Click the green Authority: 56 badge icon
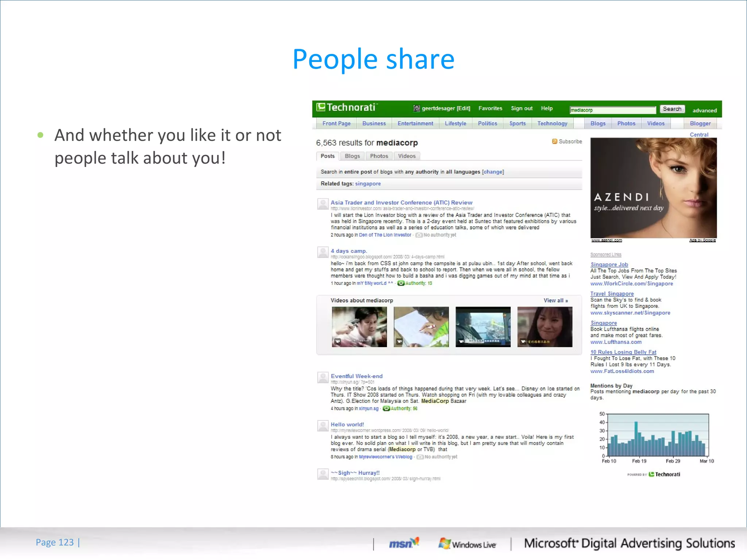The width and height of the screenshot is (747, 560). 386,408
